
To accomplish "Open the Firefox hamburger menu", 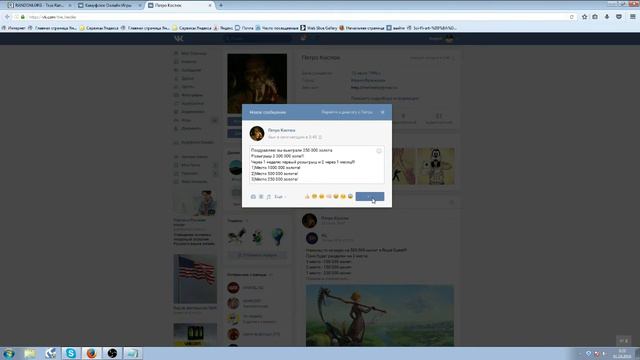I will point(633,17).
